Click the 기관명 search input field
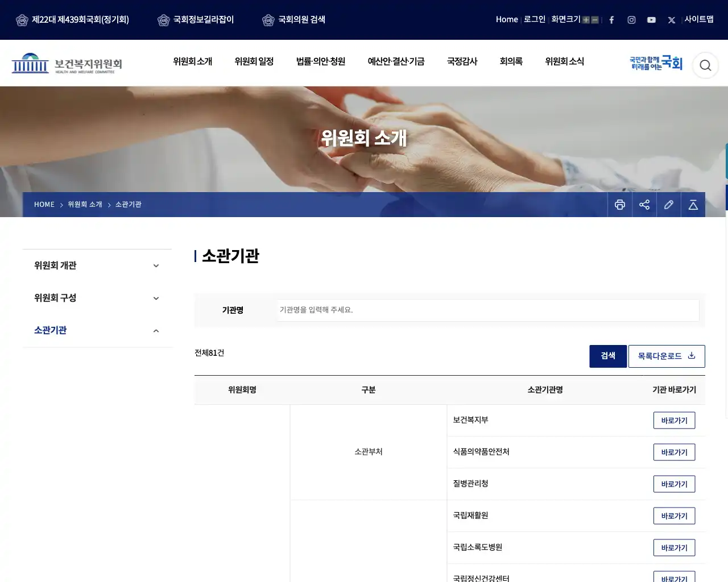728x582 pixels. pos(488,310)
